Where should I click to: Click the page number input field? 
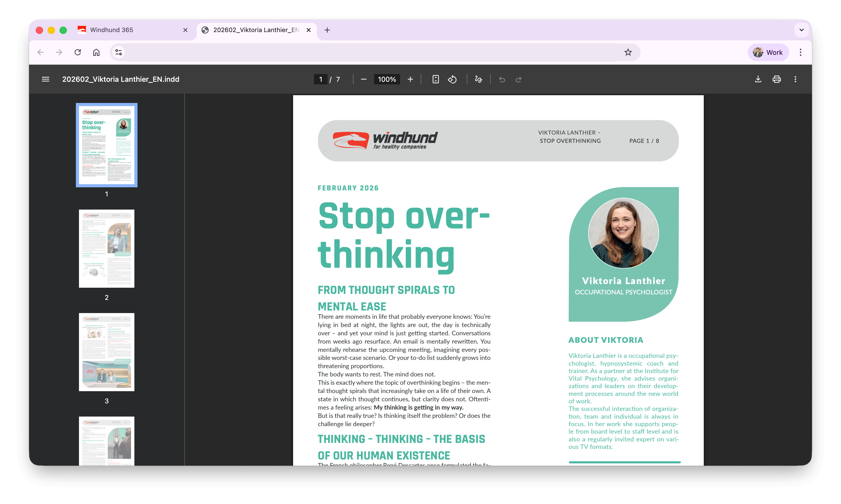click(321, 79)
